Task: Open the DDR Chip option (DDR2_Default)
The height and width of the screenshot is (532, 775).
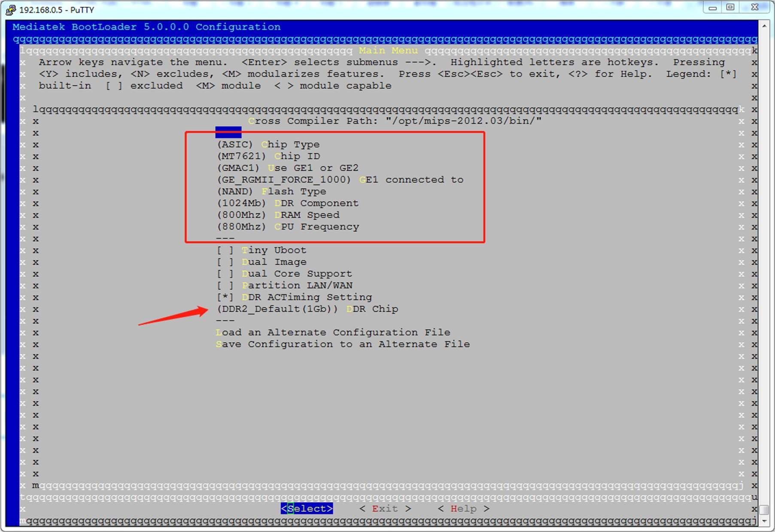Action: (307, 309)
